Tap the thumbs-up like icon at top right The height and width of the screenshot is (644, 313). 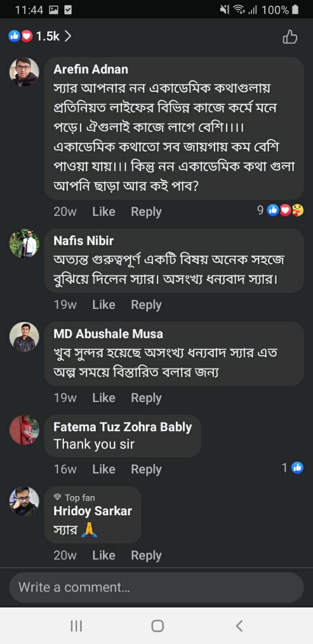[x=290, y=37]
